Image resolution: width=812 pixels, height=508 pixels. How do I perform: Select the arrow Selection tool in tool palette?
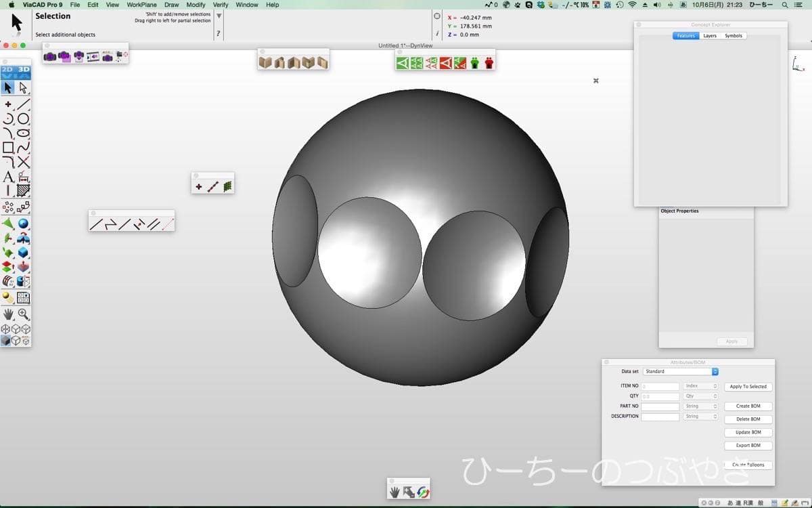tap(8, 87)
